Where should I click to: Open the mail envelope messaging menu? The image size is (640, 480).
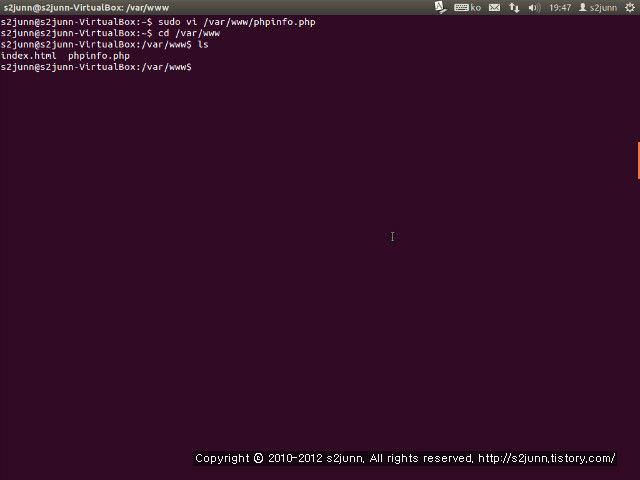point(494,7)
